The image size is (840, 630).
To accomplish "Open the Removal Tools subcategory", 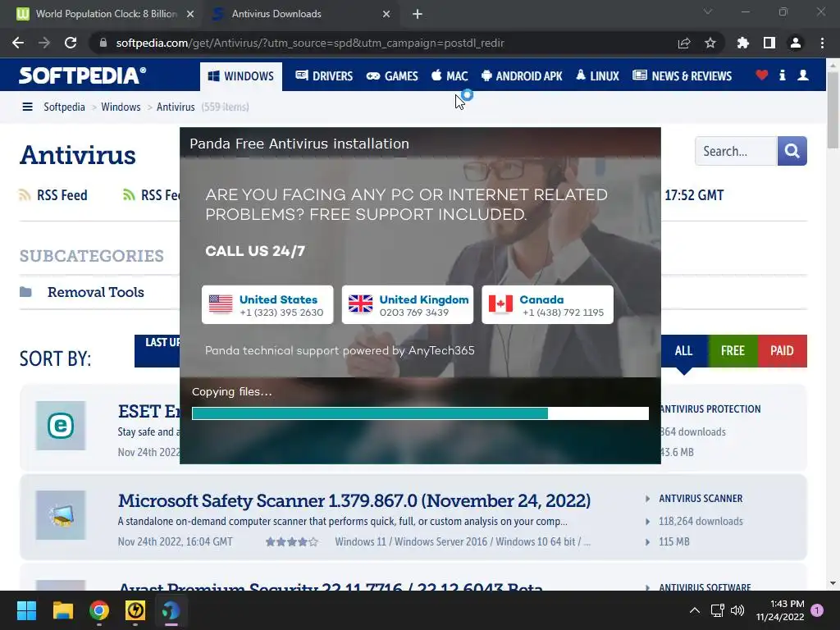I will click(x=96, y=292).
